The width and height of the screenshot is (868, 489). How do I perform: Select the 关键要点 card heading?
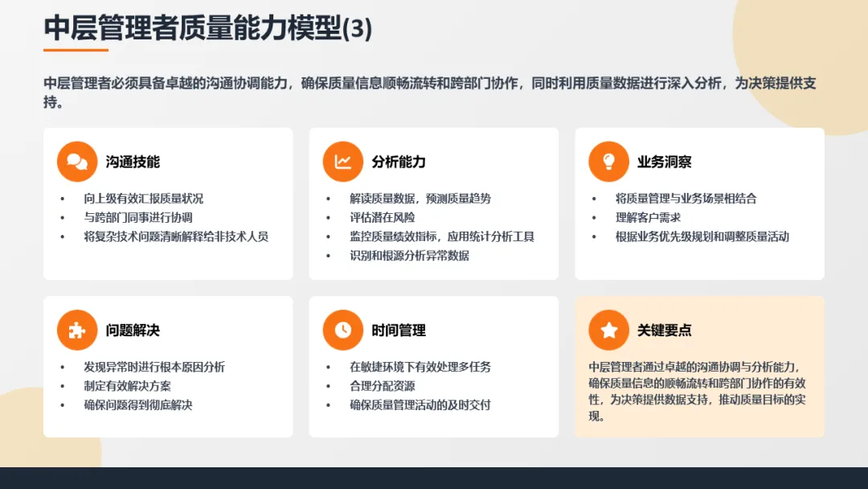click(665, 330)
